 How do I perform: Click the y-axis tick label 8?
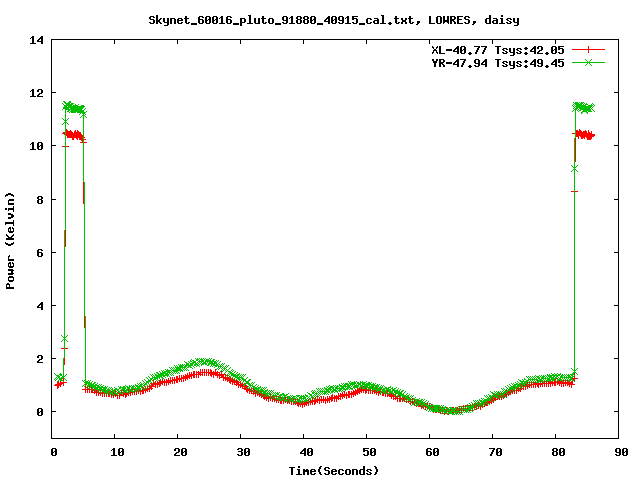pyautogui.click(x=40, y=200)
